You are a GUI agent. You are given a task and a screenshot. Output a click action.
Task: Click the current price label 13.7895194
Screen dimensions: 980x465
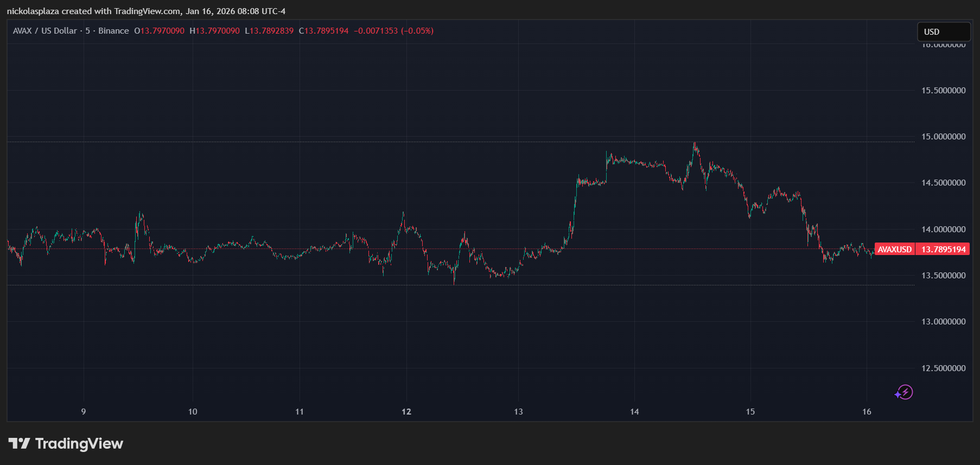(943, 250)
